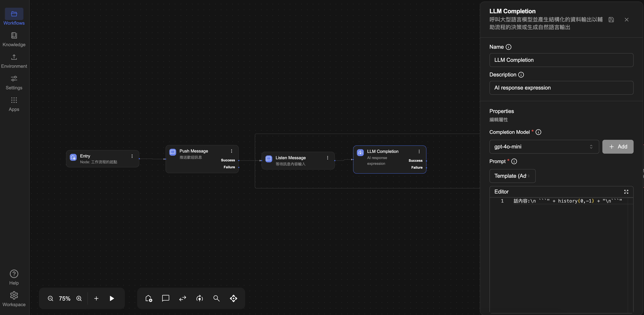Switch to the Environment sidebar section
This screenshot has height=315, width=644.
click(14, 61)
